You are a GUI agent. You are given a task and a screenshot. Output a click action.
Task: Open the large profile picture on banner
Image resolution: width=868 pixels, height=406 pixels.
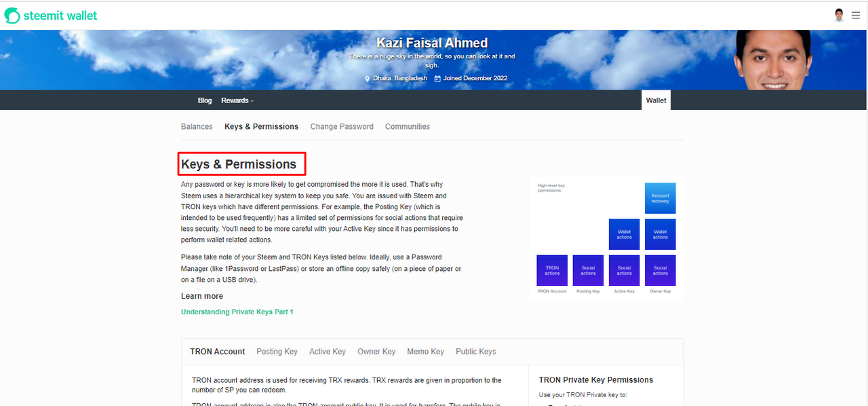tap(773, 60)
